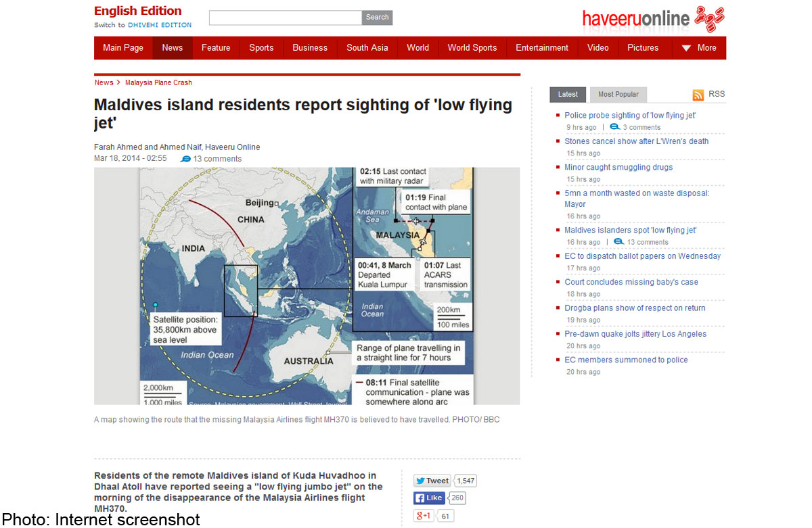Open '5mn a month wasted on waste disposal' story

tap(637, 199)
